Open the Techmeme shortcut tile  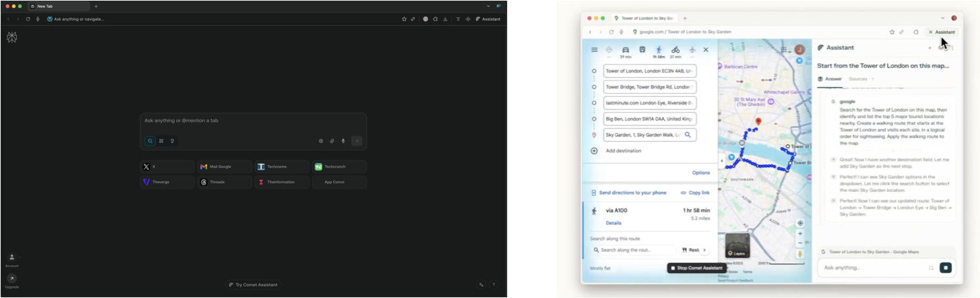[x=282, y=167]
